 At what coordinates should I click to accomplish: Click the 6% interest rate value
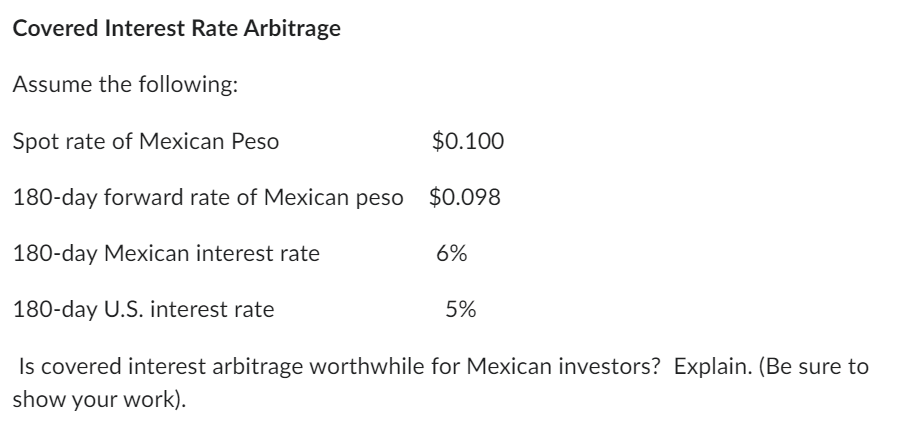pyautogui.click(x=451, y=253)
